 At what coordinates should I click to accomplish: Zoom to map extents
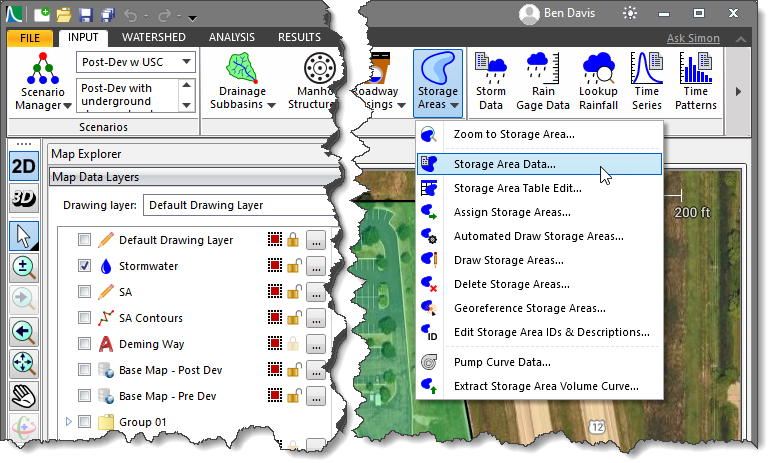click(23, 364)
